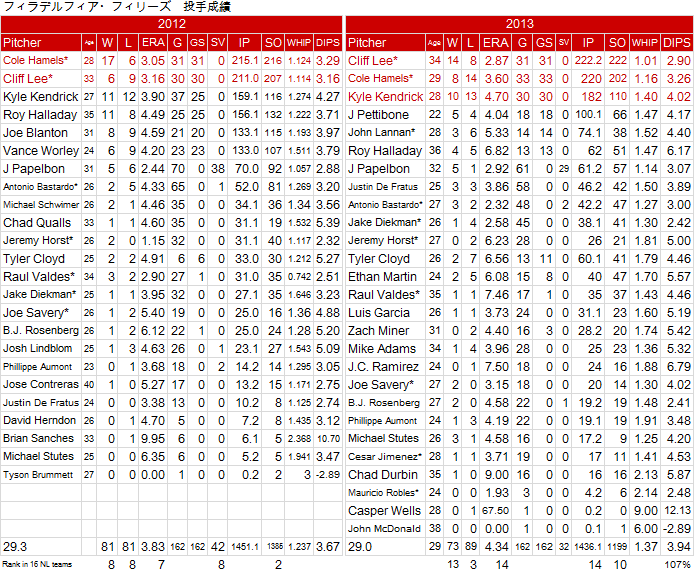Screen dimensions: 694x569
Task: Select Raul Valdes 2012 WHIP 0.742
Action: [299, 277]
